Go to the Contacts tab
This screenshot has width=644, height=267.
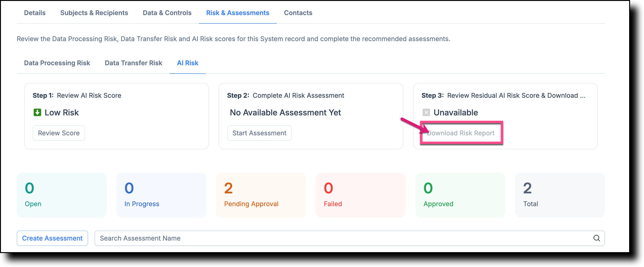click(x=298, y=13)
